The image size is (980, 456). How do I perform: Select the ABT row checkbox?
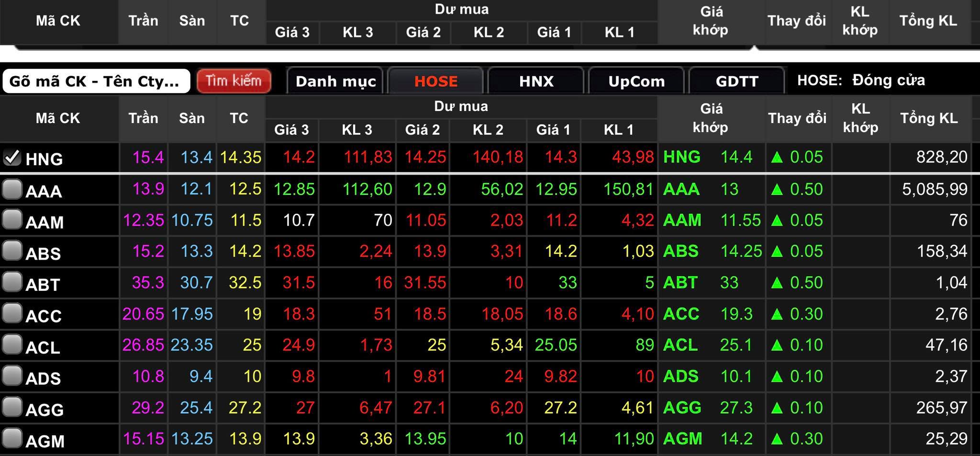coord(12,282)
